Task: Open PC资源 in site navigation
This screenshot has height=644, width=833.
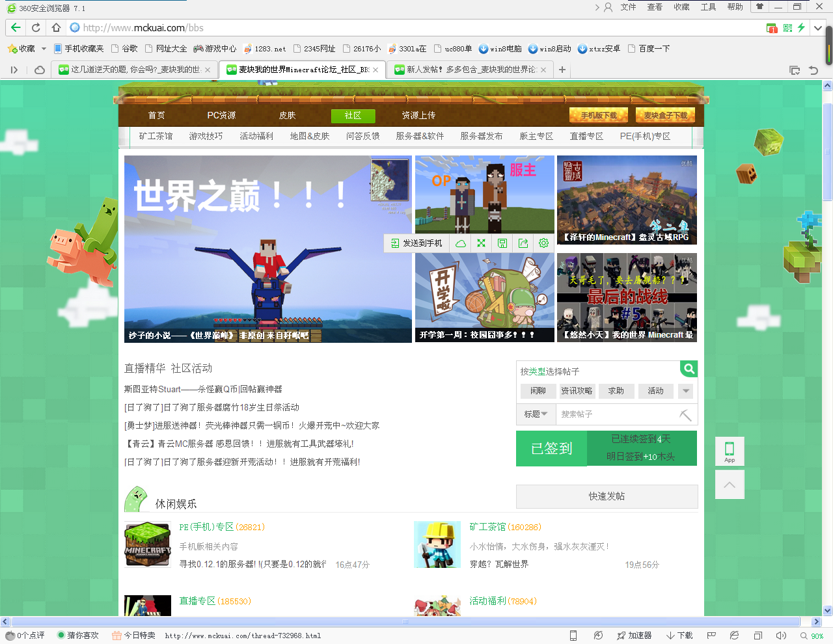Action: pos(221,115)
